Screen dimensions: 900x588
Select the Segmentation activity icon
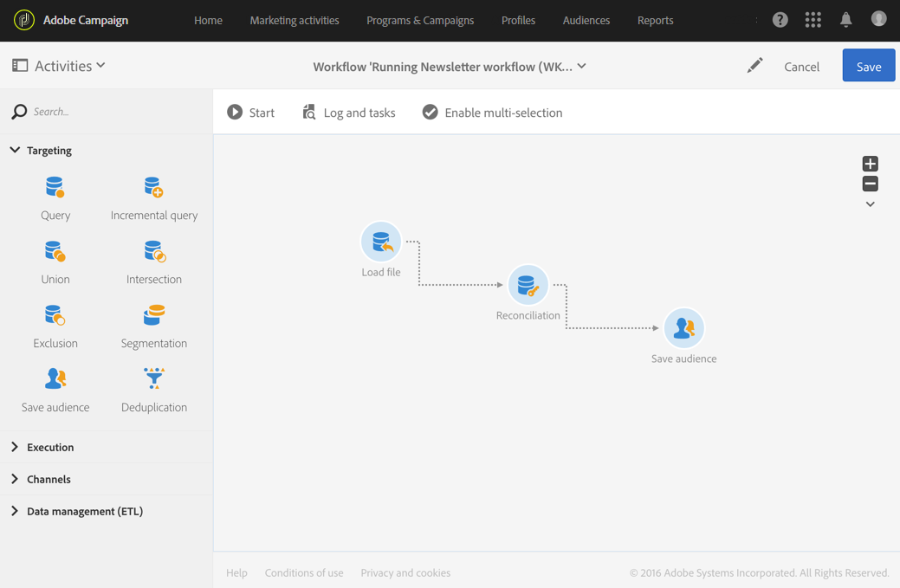pos(153,316)
